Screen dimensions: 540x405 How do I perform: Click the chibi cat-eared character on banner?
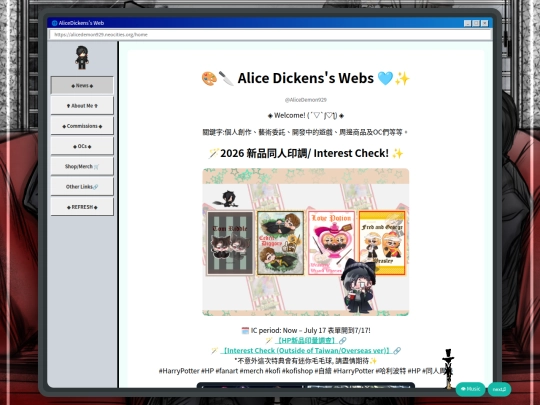click(358, 286)
